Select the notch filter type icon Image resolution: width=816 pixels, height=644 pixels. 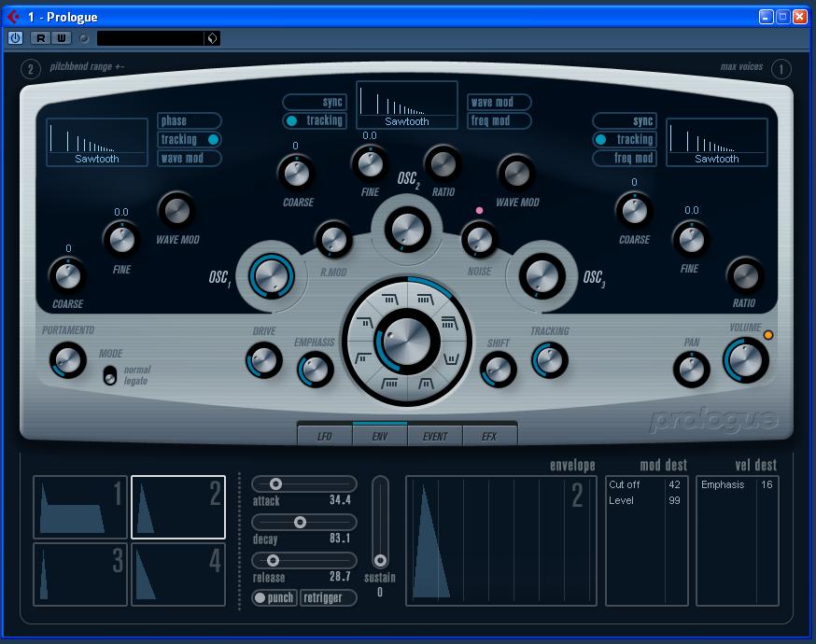pyautogui.click(x=451, y=359)
